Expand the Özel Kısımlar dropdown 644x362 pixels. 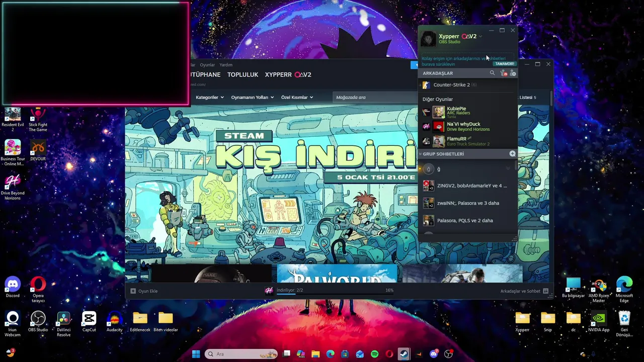[297, 97]
